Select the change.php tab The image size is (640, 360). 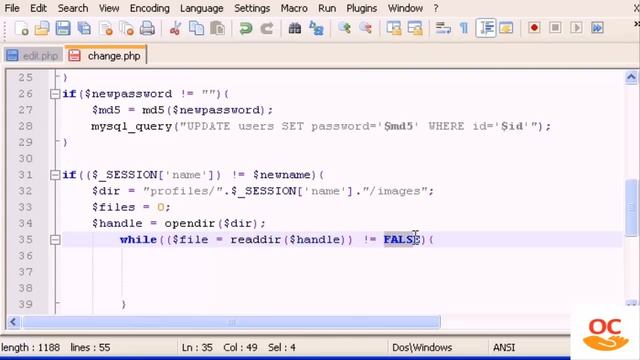105,55
